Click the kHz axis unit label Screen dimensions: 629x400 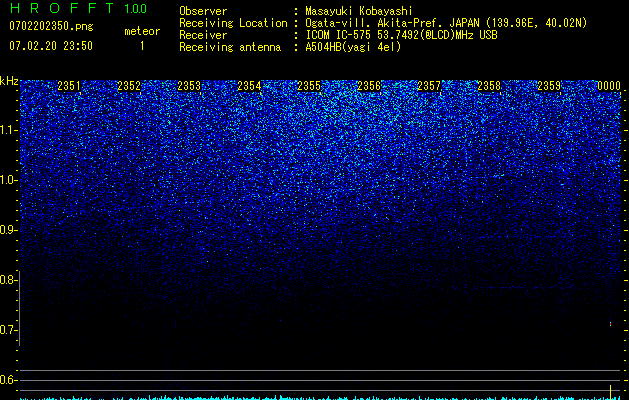(x=9, y=81)
